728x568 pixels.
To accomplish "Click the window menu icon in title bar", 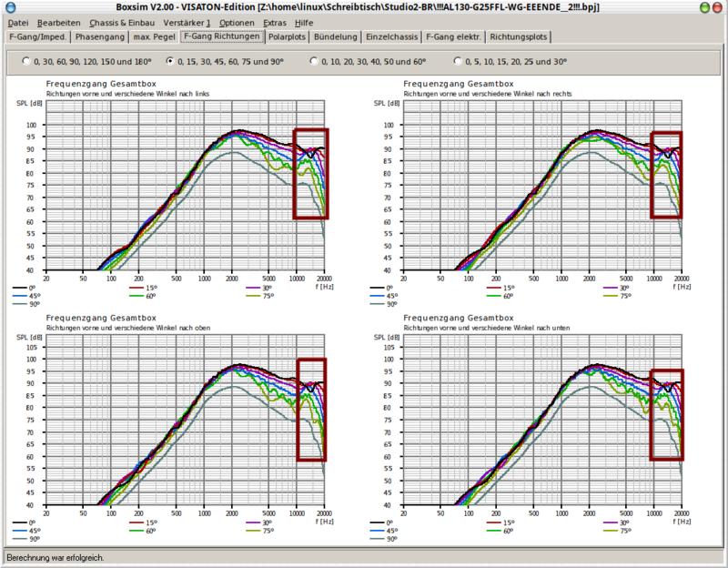I will 8,6.
